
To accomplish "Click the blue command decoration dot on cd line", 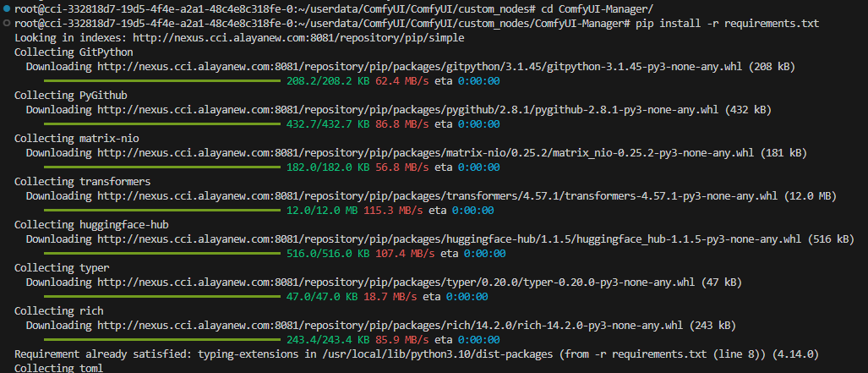I will click(6, 8).
